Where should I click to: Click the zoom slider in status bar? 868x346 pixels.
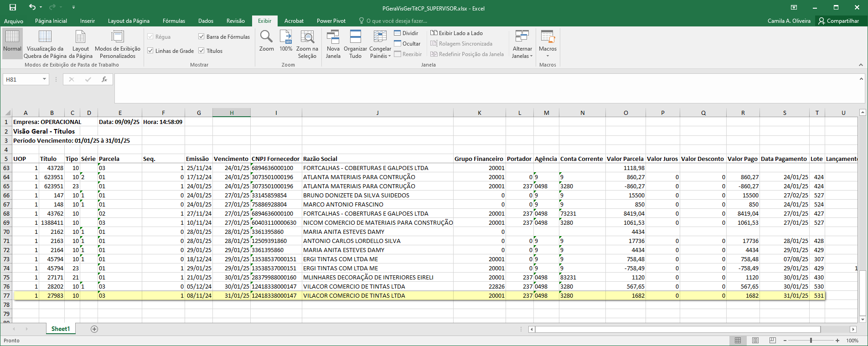(811, 341)
